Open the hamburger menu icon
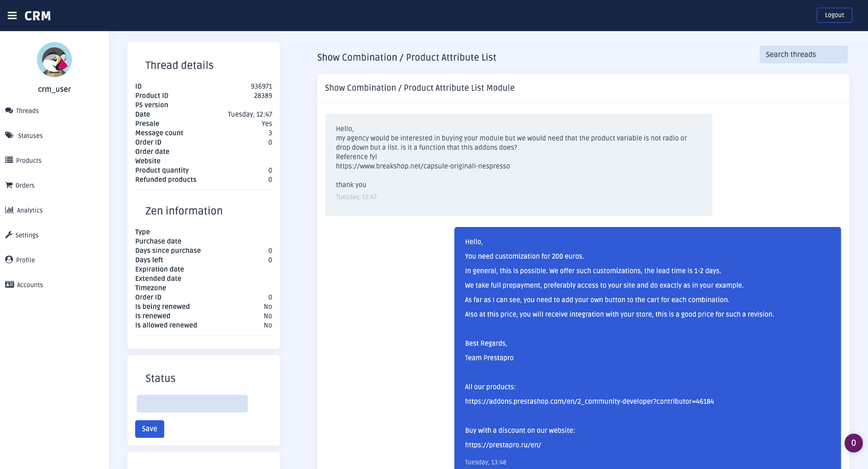 (x=12, y=16)
